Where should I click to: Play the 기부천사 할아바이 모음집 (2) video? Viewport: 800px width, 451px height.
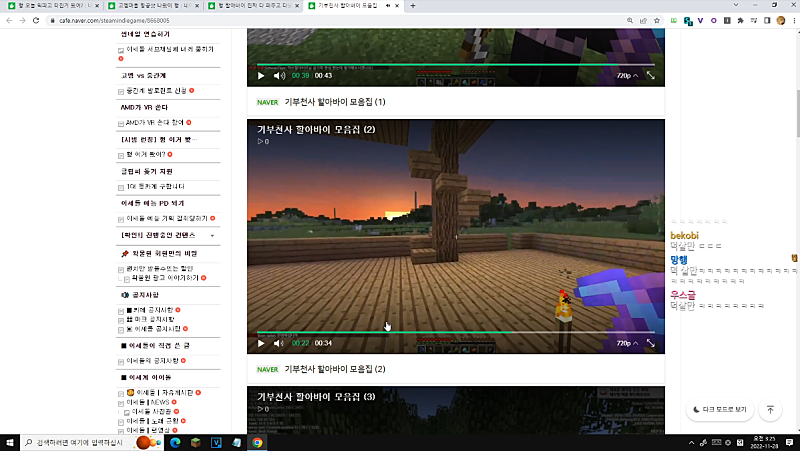pyautogui.click(x=261, y=343)
